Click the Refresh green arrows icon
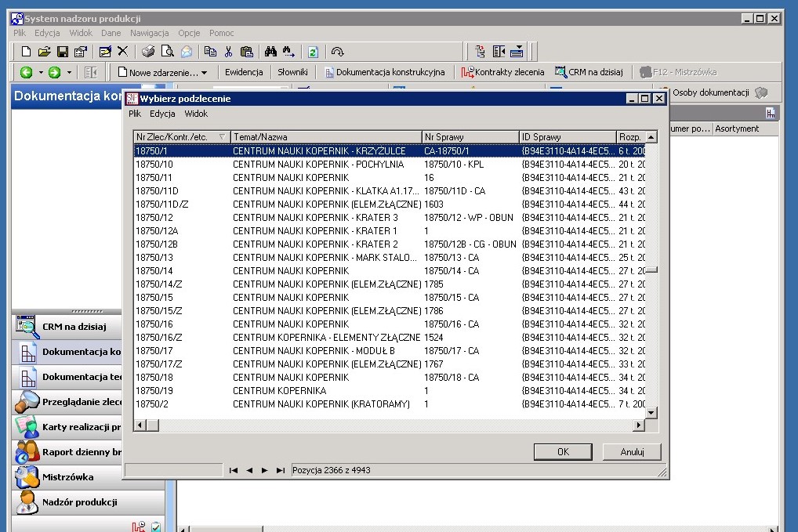The width and height of the screenshot is (798, 532). point(313,52)
